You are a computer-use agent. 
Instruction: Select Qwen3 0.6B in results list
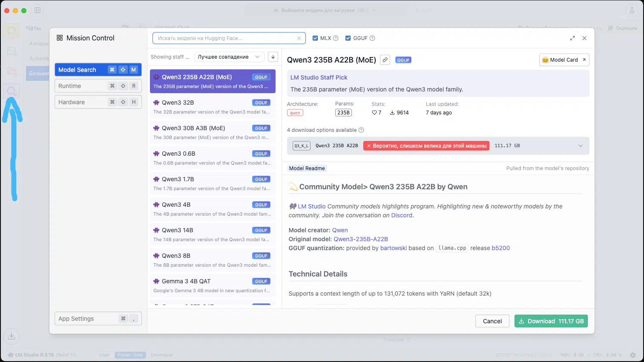click(213, 158)
